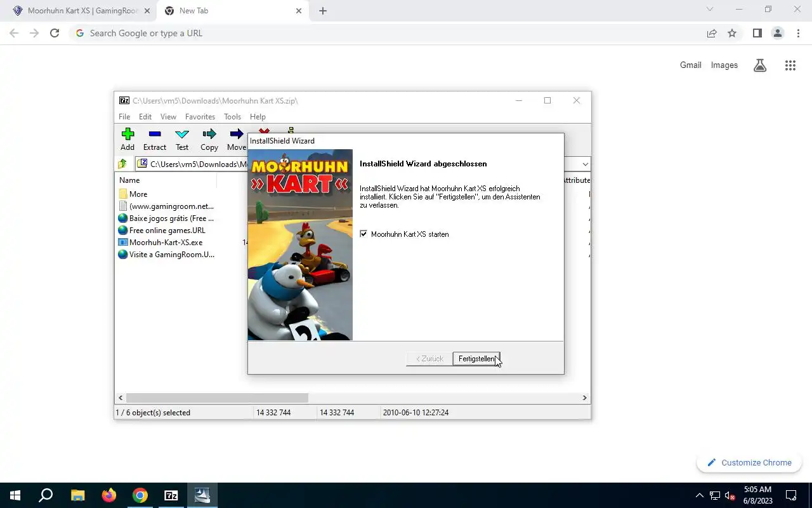Click the Test toolbar icon in 7-Zip
The image size is (812, 508).
pyautogui.click(x=182, y=139)
